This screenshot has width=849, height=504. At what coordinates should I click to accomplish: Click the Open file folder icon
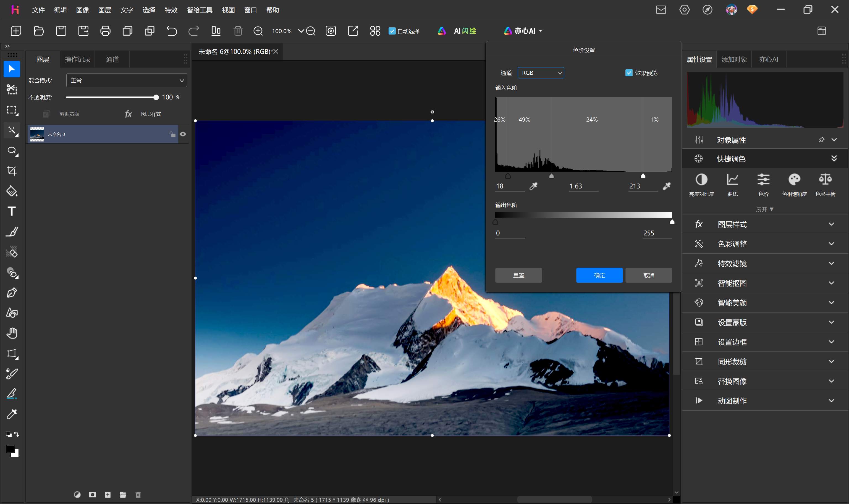coord(39,31)
